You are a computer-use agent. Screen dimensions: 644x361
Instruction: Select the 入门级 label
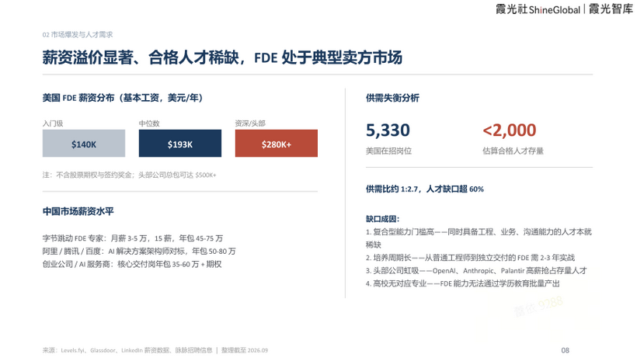(x=53, y=123)
